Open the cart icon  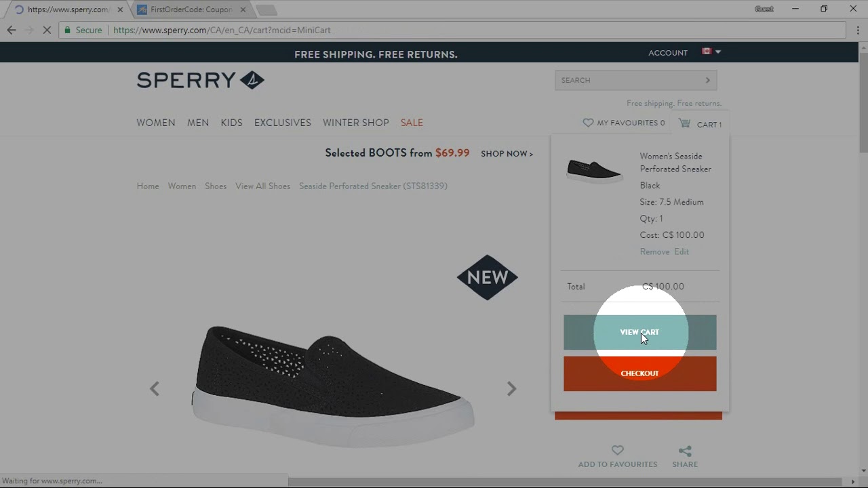[x=684, y=123]
